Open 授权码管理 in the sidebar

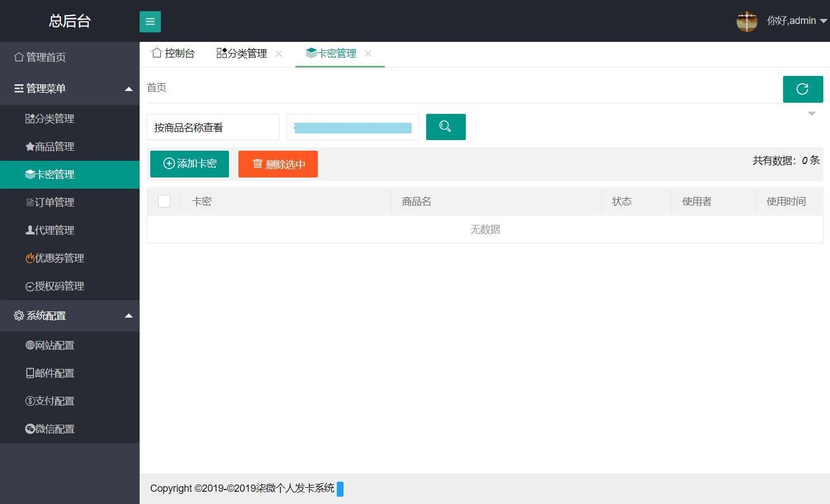coord(59,286)
